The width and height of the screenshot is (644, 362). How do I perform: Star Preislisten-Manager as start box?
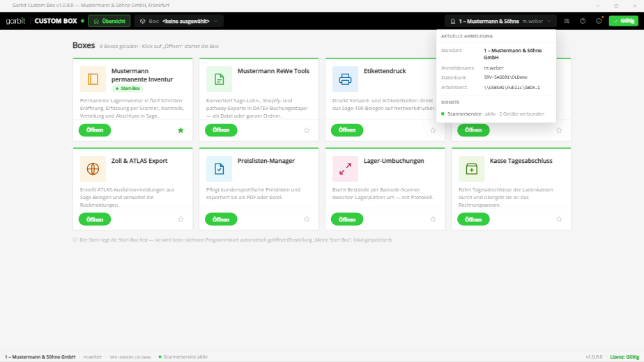tap(307, 219)
